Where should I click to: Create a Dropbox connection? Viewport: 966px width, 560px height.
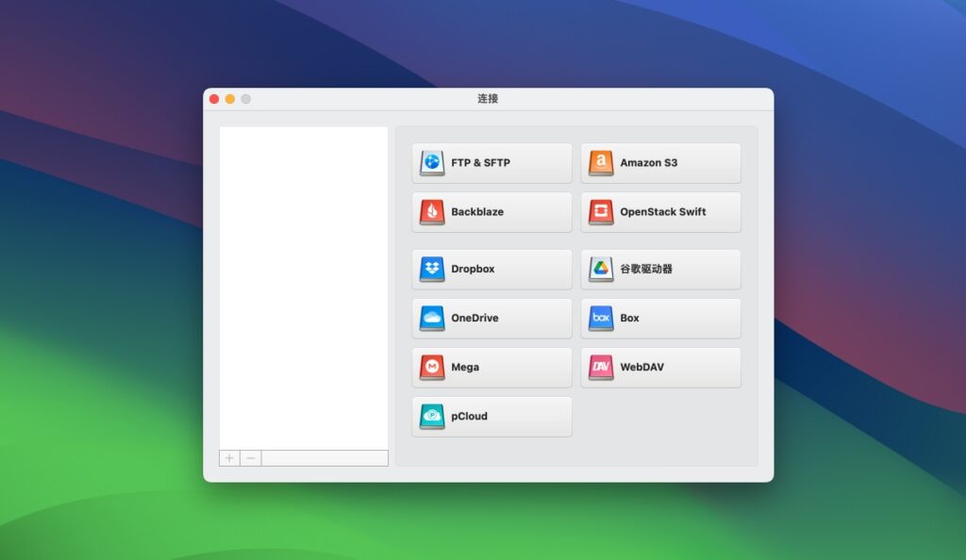[491, 269]
